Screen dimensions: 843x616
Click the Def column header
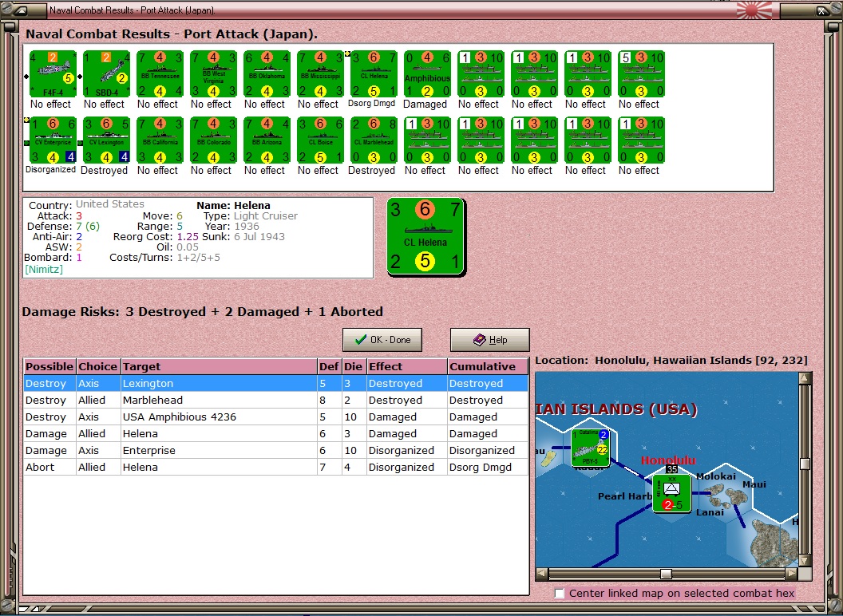coord(328,366)
